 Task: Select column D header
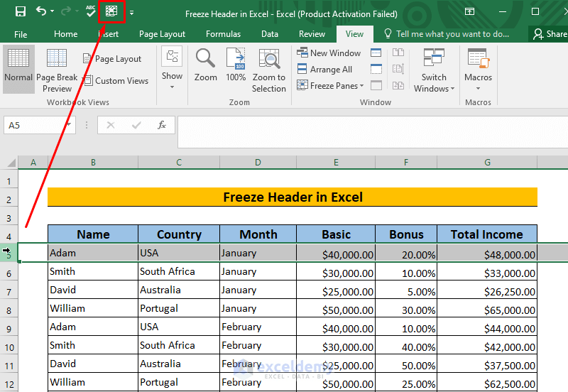pos(258,163)
